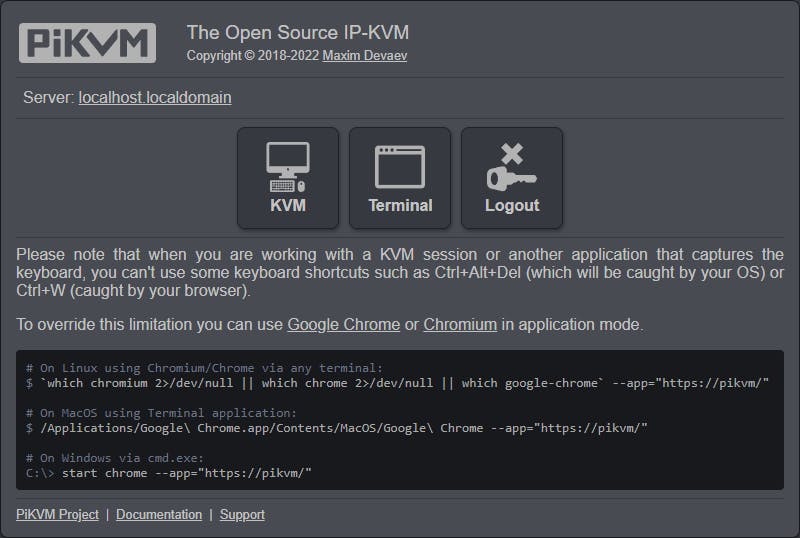Visit the PiKVM Project footer link
800x538 pixels.
pos(57,515)
